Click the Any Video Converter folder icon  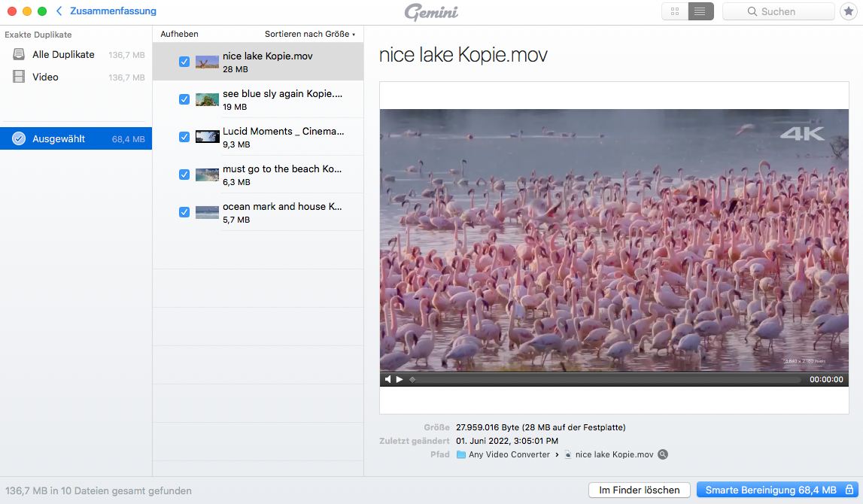pyautogui.click(x=461, y=454)
